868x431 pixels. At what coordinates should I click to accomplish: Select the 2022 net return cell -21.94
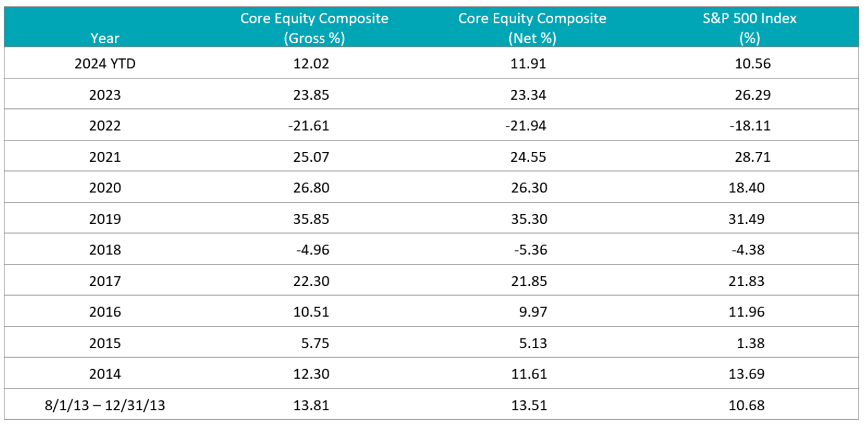(526, 126)
